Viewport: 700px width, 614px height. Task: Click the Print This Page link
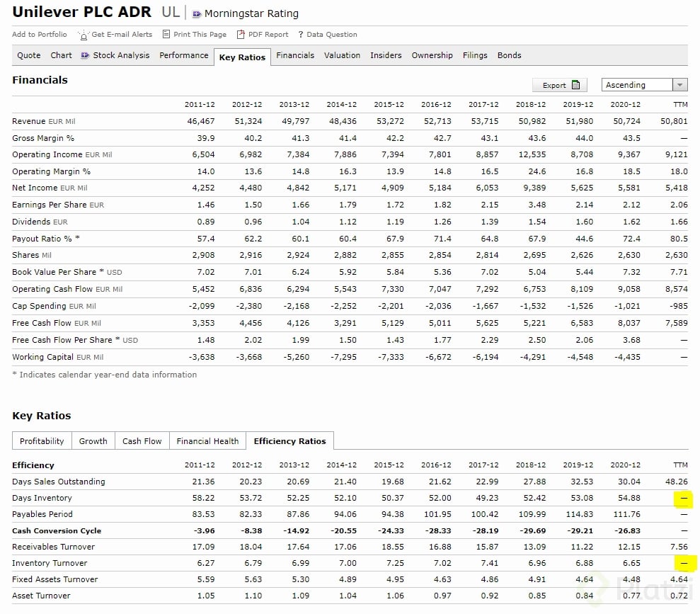click(200, 35)
